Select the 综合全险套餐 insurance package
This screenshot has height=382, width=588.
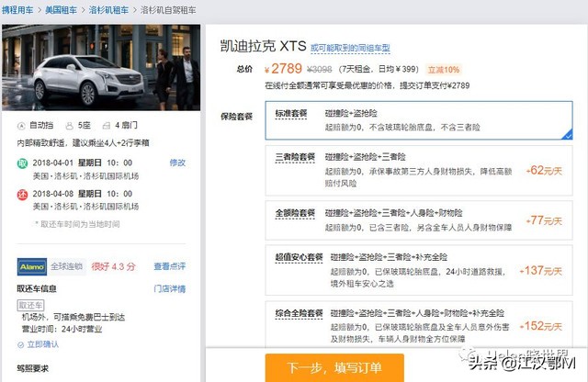[x=419, y=324]
